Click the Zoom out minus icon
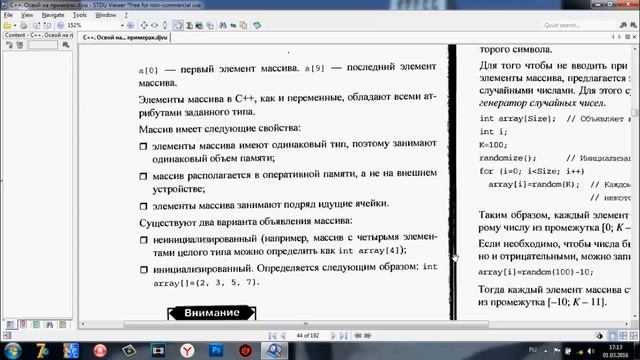640x360 pixels. click(60, 25)
